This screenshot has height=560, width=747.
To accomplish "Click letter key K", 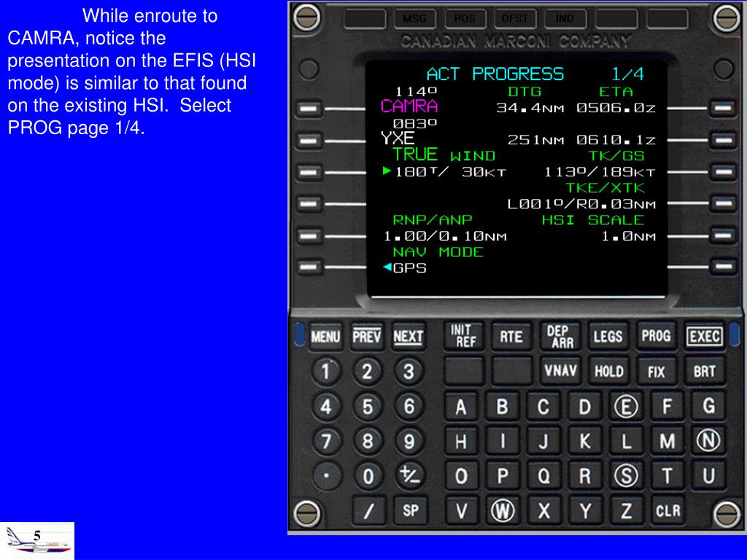I will 584,441.
